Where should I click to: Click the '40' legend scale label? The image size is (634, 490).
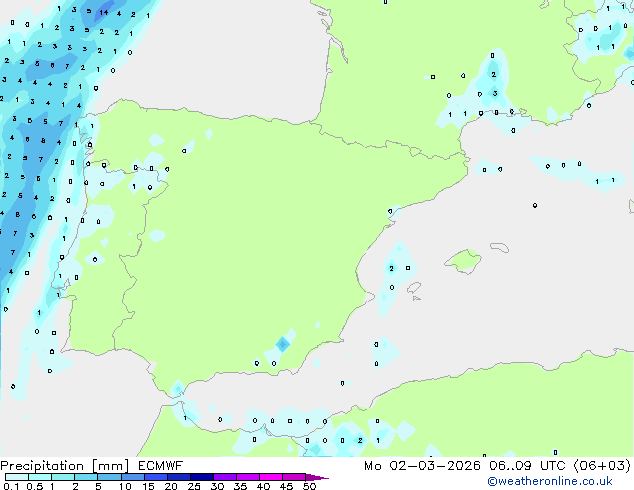pos(263,486)
